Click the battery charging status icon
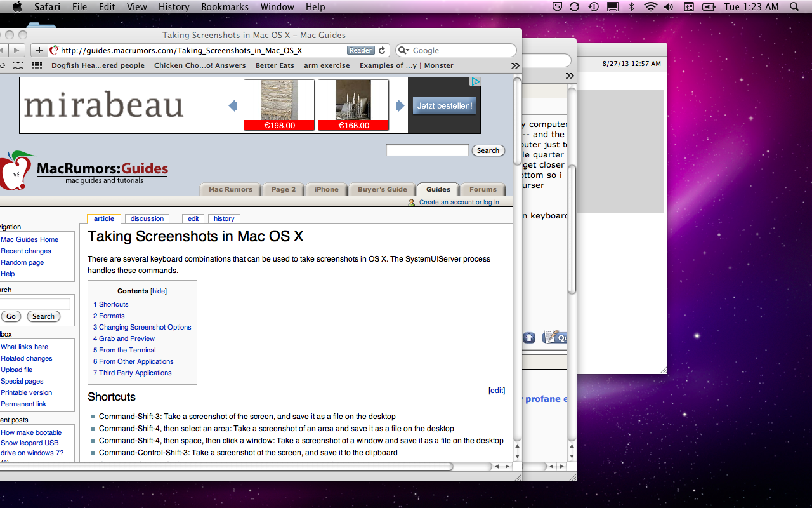Screen dimensions: 812x508 pos(709,7)
